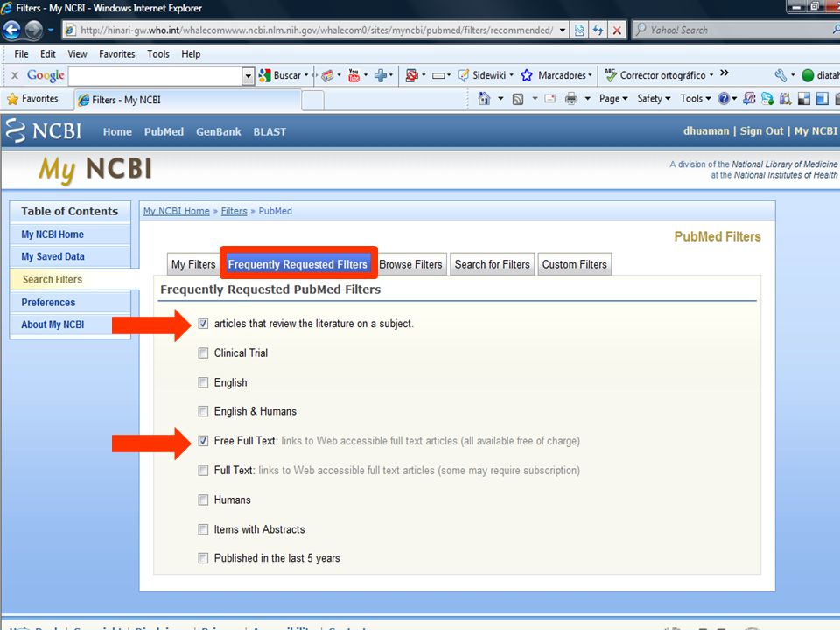Click the Marcadores star bookmarks icon

point(527,75)
